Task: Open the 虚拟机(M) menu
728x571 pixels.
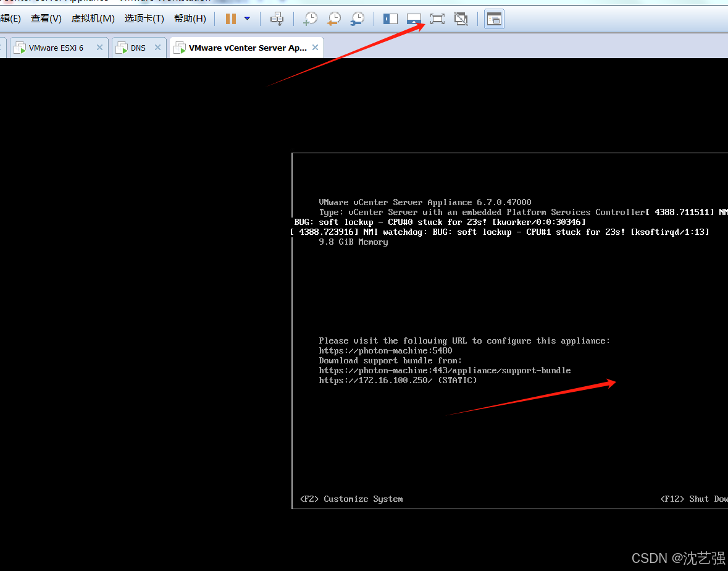Action: [x=93, y=19]
